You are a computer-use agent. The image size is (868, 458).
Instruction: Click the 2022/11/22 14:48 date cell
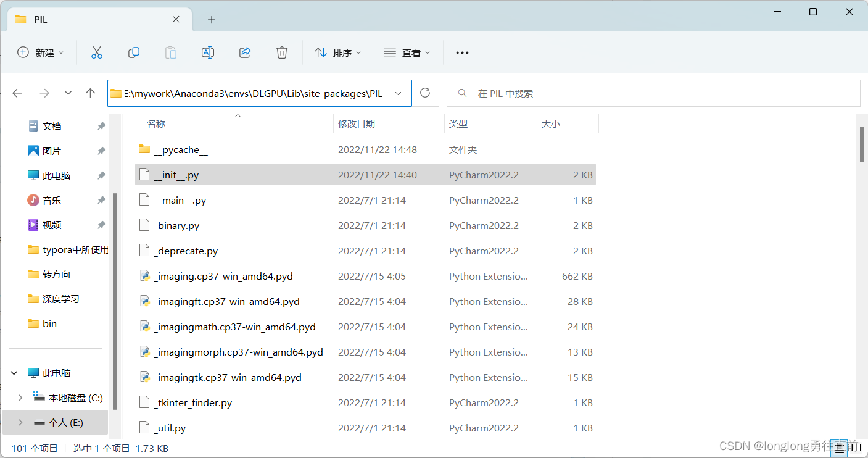pyautogui.click(x=378, y=149)
